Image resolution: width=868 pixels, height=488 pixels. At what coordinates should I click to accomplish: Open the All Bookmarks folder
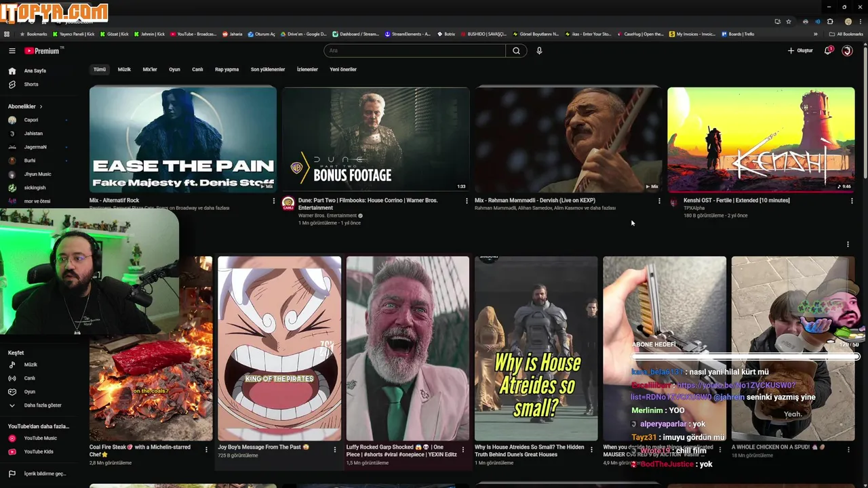point(846,34)
